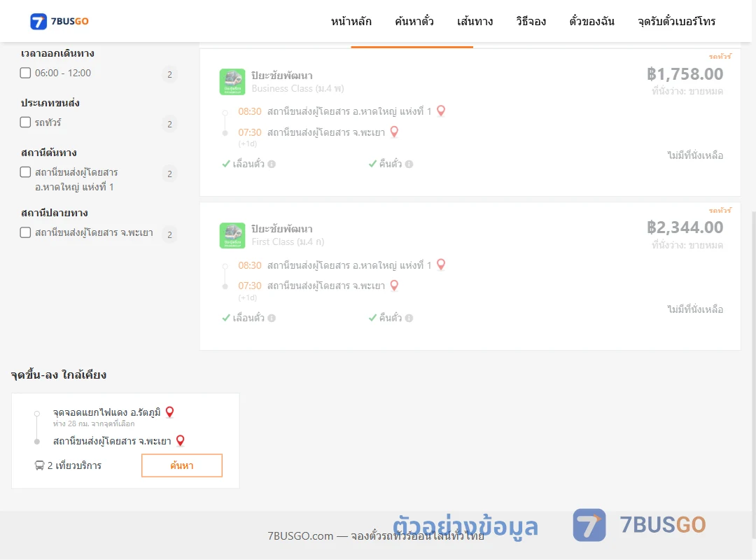The width and height of the screenshot is (756, 560).
Task: Click ไม่มีที่นั่งเหลือ on Business Class trip
Action: tap(695, 155)
